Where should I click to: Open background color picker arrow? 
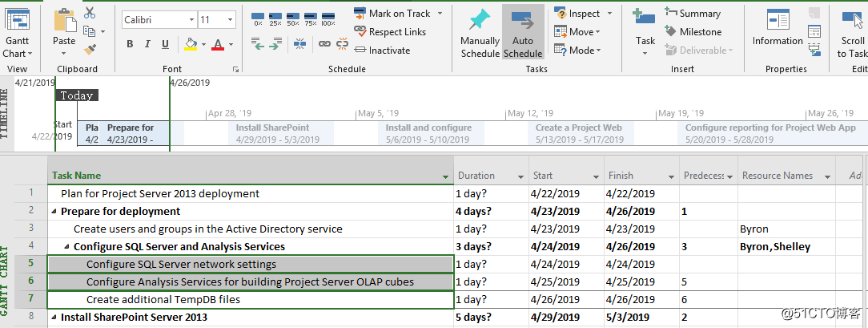tap(203, 44)
